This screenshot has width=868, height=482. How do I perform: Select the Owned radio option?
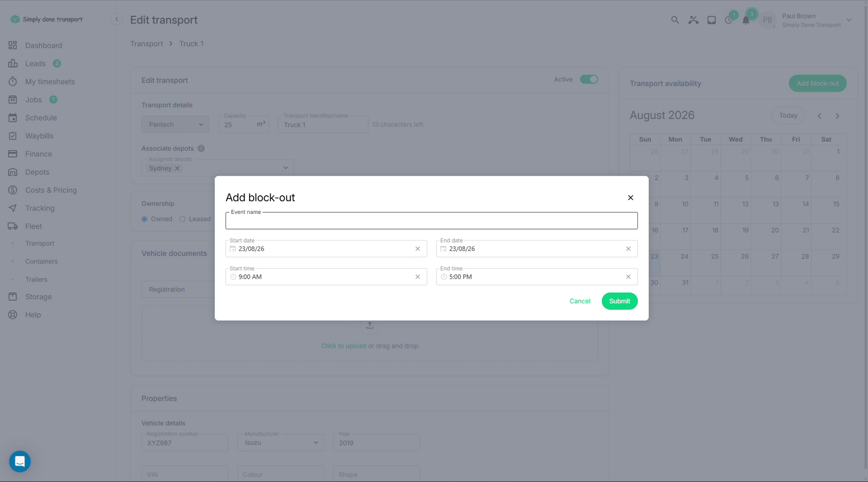pyautogui.click(x=145, y=219)
